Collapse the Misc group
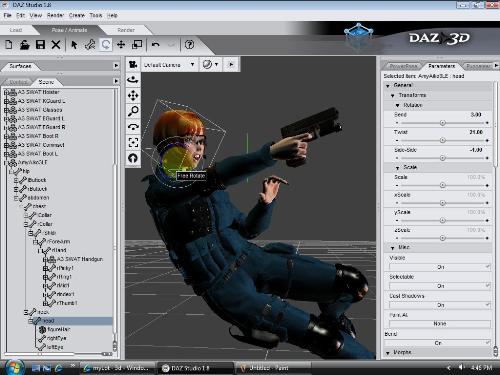The height and width of the screenshot is (375, 500). pos(393,248)
